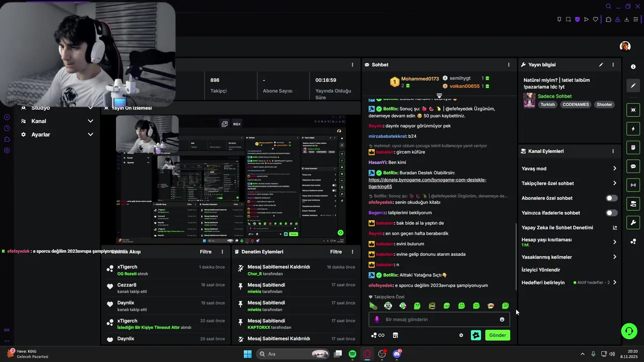Image resolution: width=644 pixels, height=362 pixels.
Task: Click the purple microphone icon in chat
Action: point(377,319)
